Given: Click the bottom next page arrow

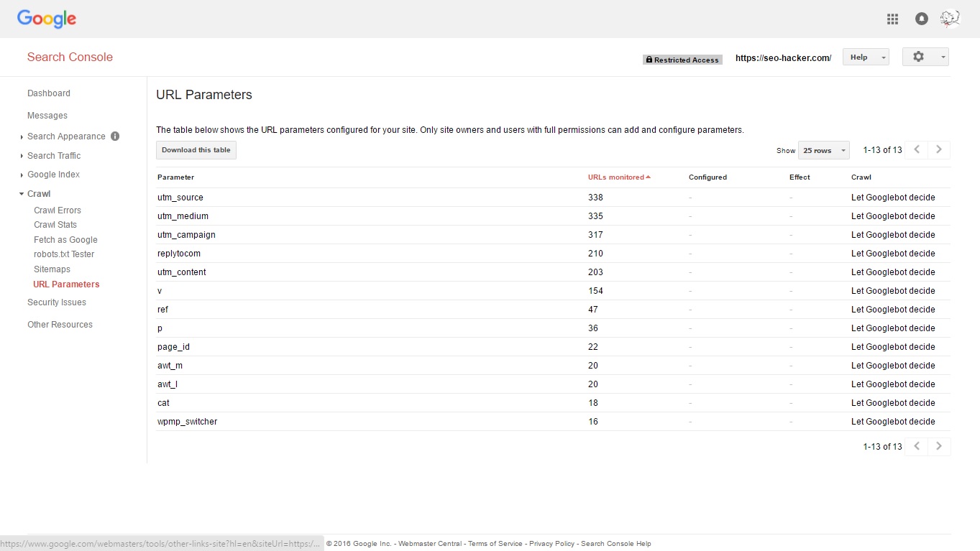Looking at the screenshot, I should point(939,447).
